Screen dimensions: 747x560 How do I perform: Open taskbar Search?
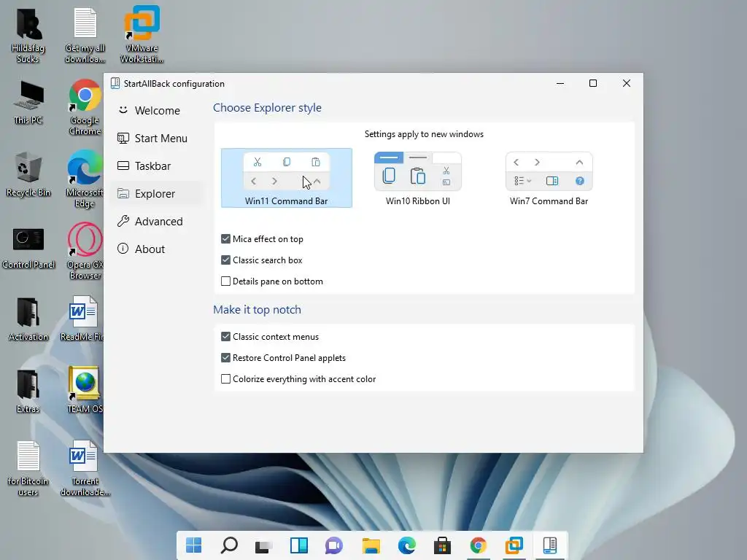tap(229, 545)
